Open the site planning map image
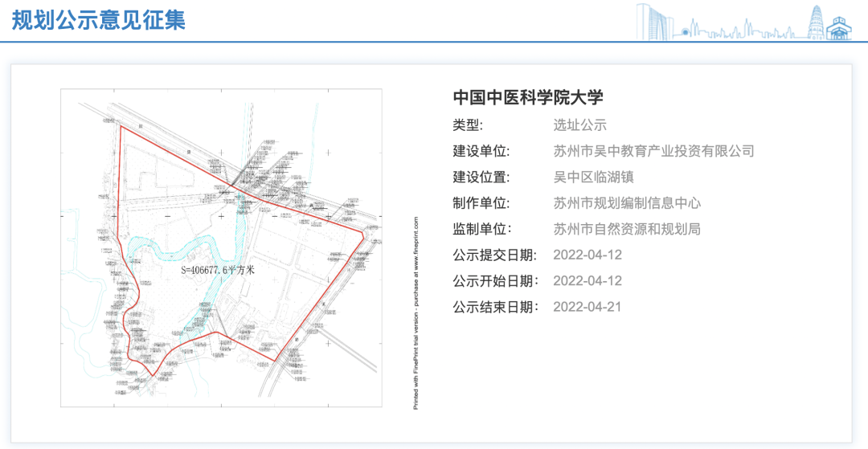Screen dimensions: 868x449 pos(221,247)
